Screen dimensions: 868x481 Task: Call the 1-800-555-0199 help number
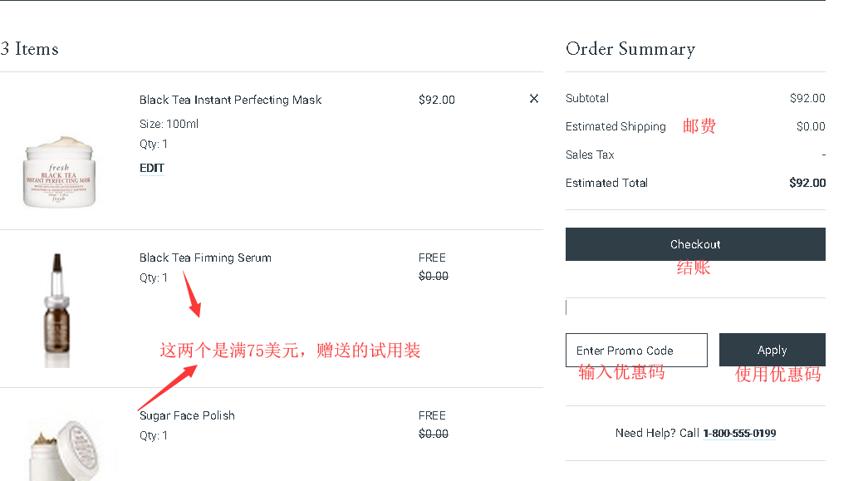click(739, 433)
